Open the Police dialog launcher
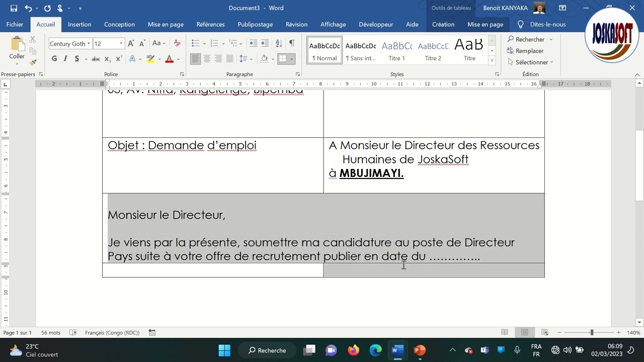The width and height of the screenshot is (644, 362). 182,74
